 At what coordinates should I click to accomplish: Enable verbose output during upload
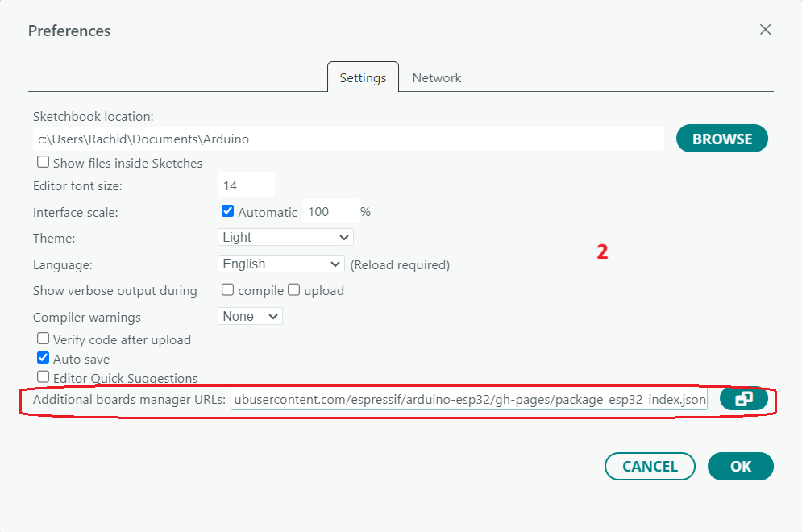[x=294, y=289]
